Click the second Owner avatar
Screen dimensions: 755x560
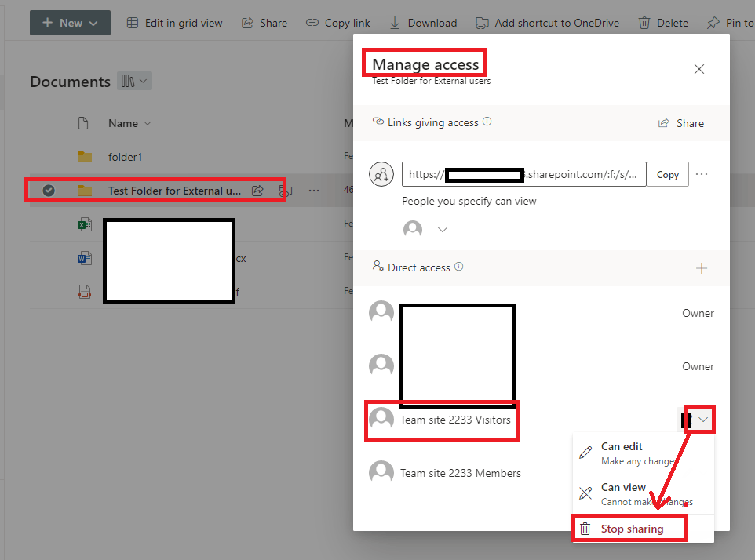381,366
